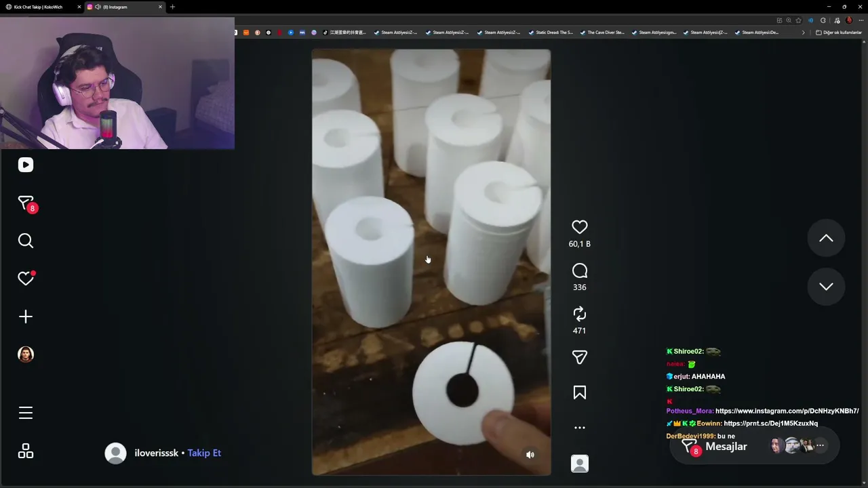Go to the previous reel with up arrow
This screenshot has height=488, width=868.
[x=826, y=238]
